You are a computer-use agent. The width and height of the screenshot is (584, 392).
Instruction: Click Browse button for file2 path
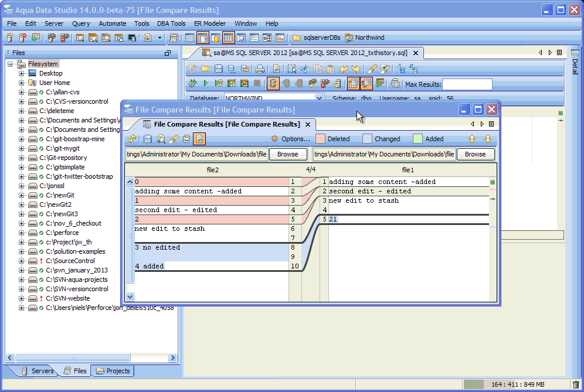[287, 154]
